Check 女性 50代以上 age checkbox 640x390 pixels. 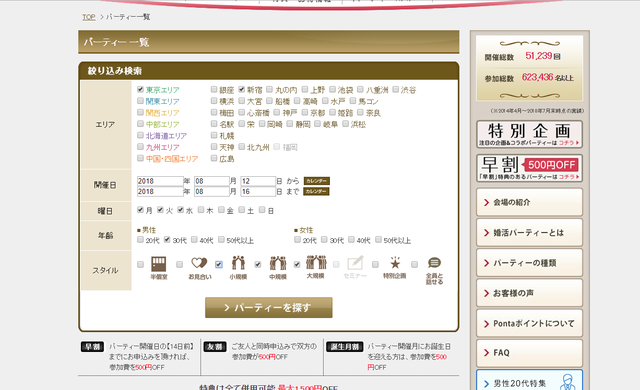coord(378,239)
